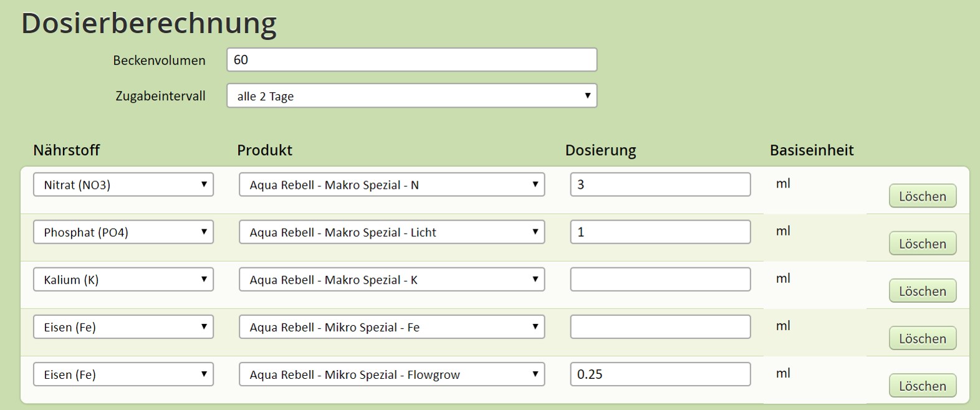The height and width of the screenshot is (410, 980).
Task: Expand the Mikro Spezial - Flowgrow product dropdown
Action: (x=392, y=374)
